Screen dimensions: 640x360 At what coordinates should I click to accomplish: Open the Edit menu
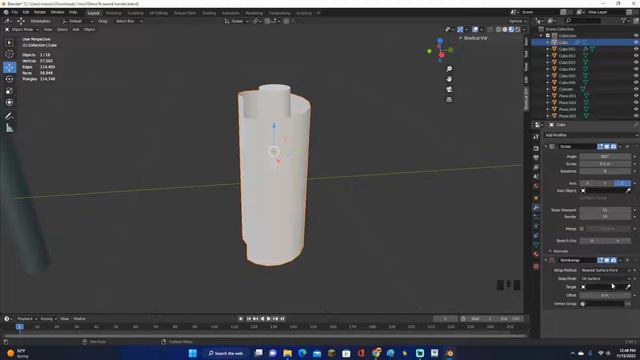pyautogui.click(x=26, y=13)
